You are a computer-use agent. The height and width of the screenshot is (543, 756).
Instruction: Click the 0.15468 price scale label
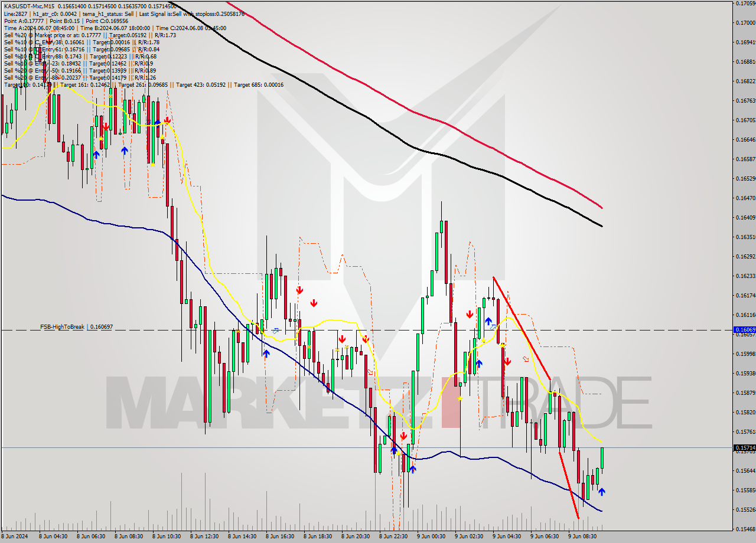click(x=745, y=529)
